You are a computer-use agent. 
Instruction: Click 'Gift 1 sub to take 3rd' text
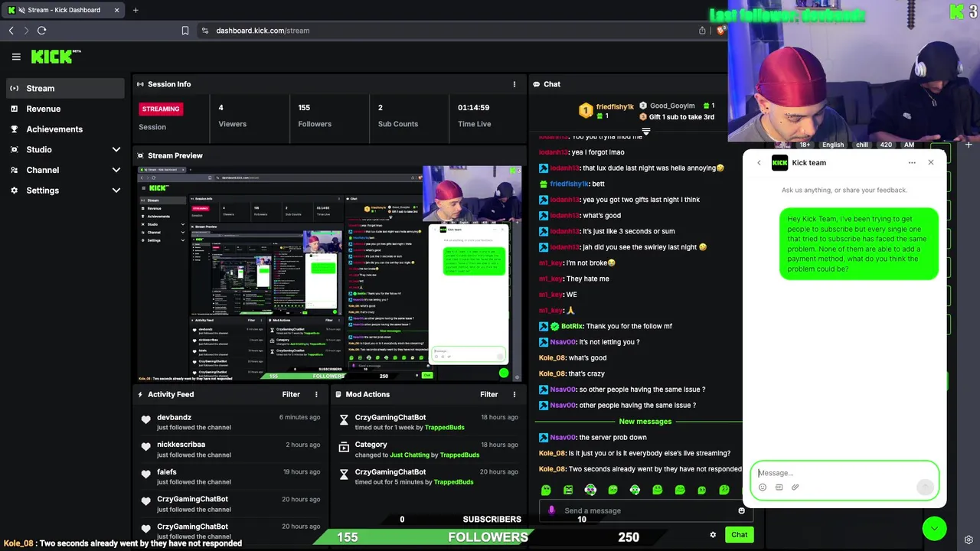click(681, 117)
